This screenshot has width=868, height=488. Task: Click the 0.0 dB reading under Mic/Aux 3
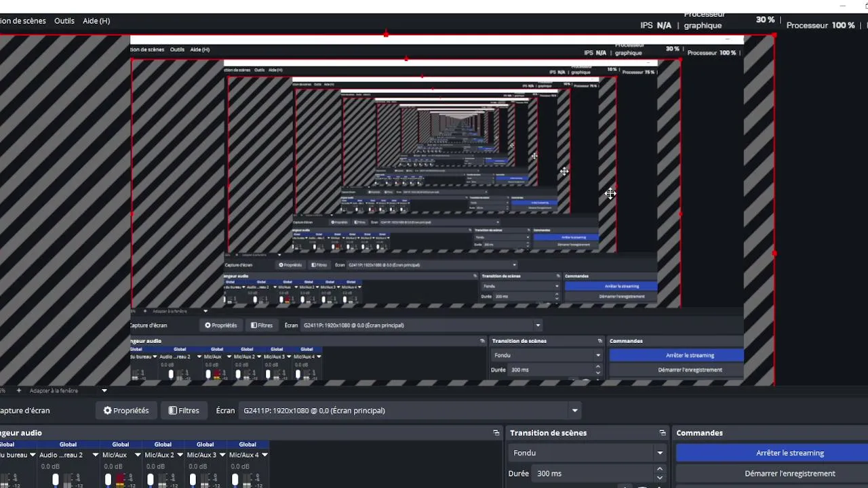(x=197, y=466)
